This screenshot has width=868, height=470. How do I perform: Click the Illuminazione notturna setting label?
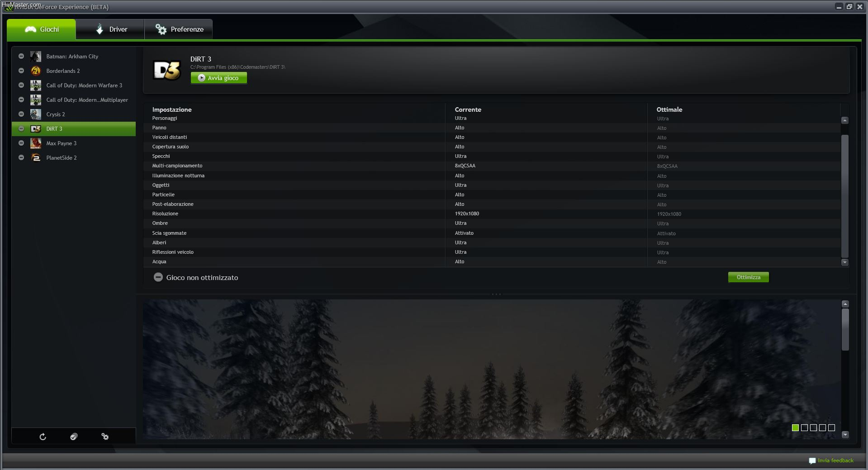[x=178, y=176]
